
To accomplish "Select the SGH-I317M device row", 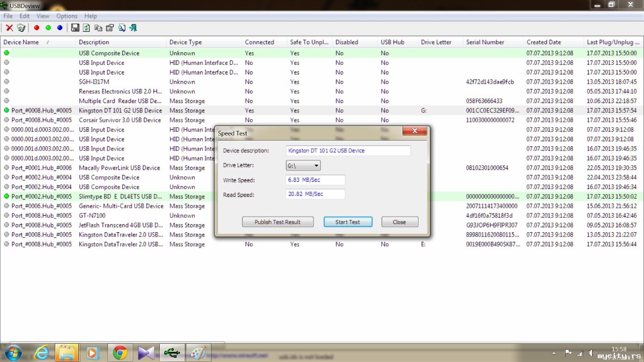I will pos(322,82).
